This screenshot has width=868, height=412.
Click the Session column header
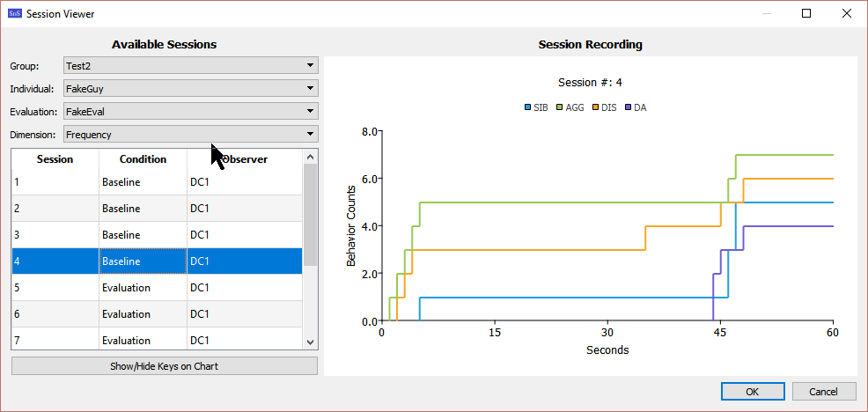[x=55, y=159]
